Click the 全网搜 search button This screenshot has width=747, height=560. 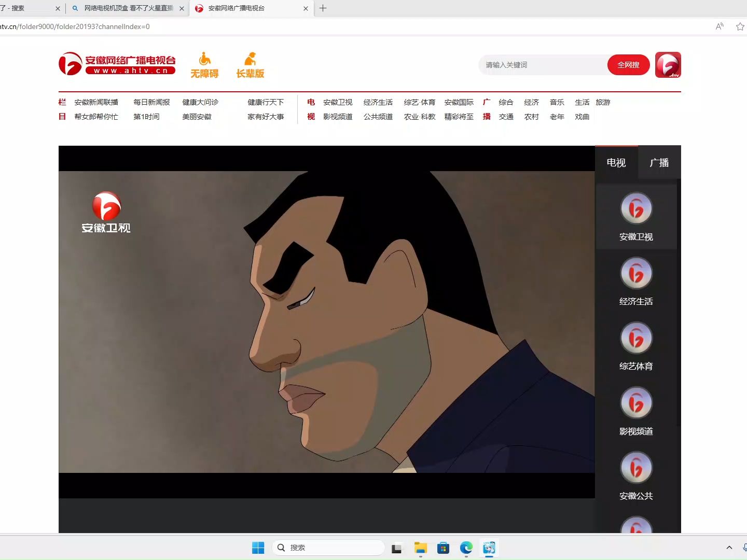[x=628, y=65]
